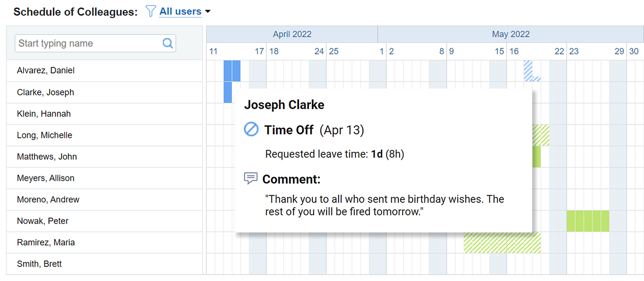644x281 pixels.
Task: Click the filter funnel icon
Action: point(150,12)
